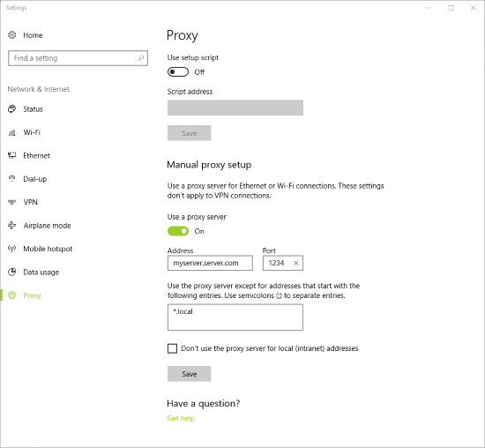This screenshot has width=485, height=448.
Task: Click the Home gear icon
Action: click(x=12, y=35)
